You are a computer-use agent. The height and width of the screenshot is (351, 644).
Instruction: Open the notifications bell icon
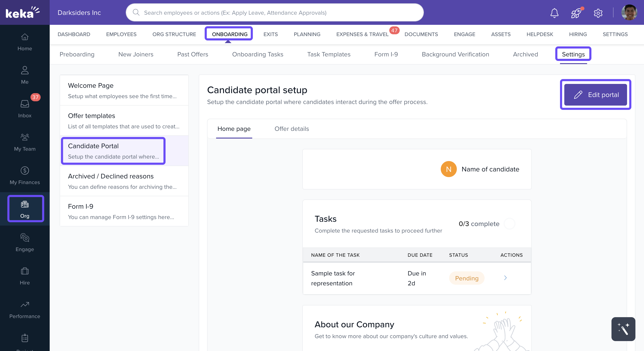pos(554,13)
